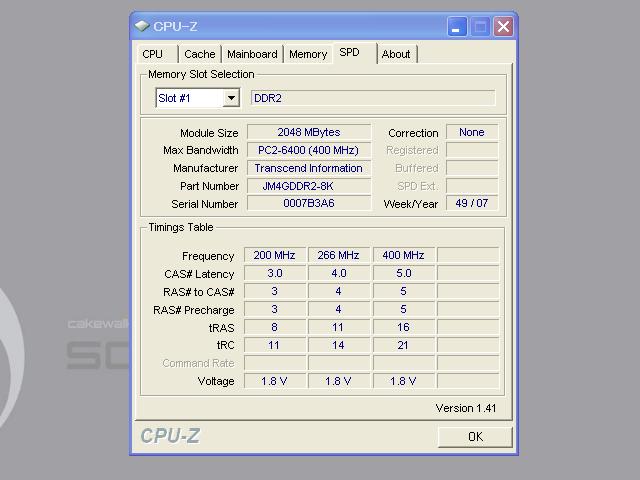Select the CAS# Latency 5.0 cell
Screen dimensions: 640x480
pos(404,273)
